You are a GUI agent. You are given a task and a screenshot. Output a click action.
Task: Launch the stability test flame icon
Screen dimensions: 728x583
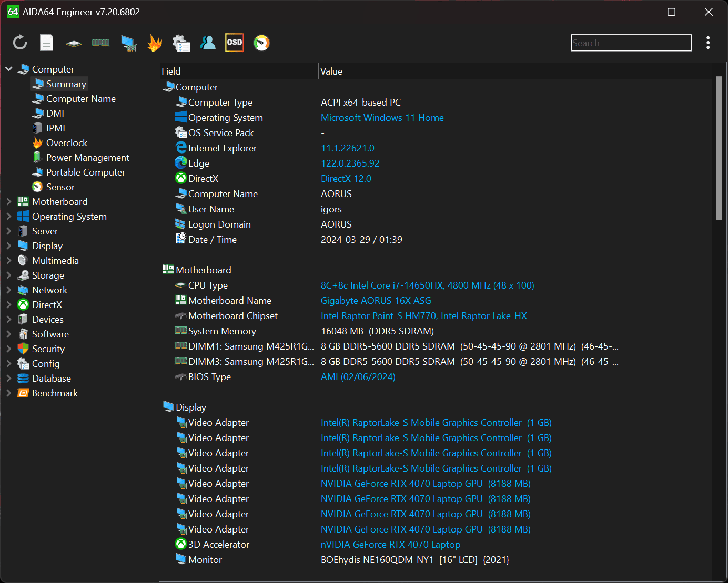(155, 43)
